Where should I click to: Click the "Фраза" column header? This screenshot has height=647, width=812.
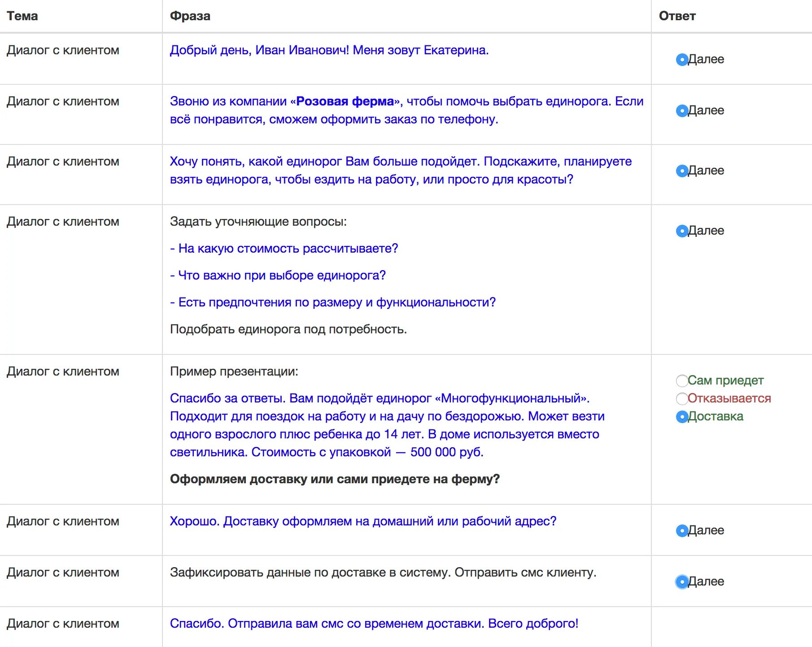click(190, 16)
